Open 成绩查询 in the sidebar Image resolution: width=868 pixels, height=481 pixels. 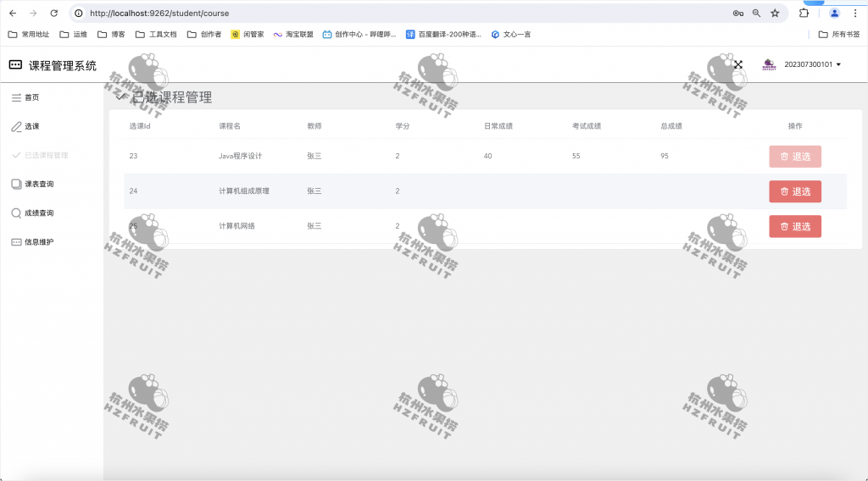coord(52,213)
